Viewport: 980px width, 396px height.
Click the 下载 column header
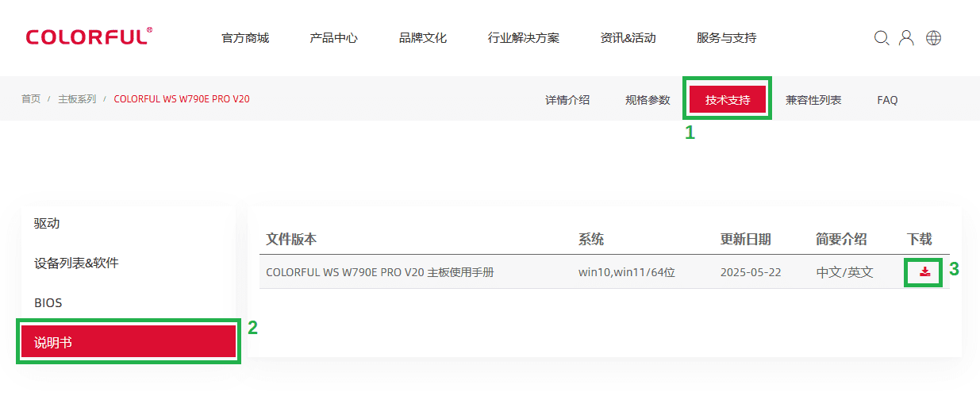pyautogui.click(x=920, y=239)
